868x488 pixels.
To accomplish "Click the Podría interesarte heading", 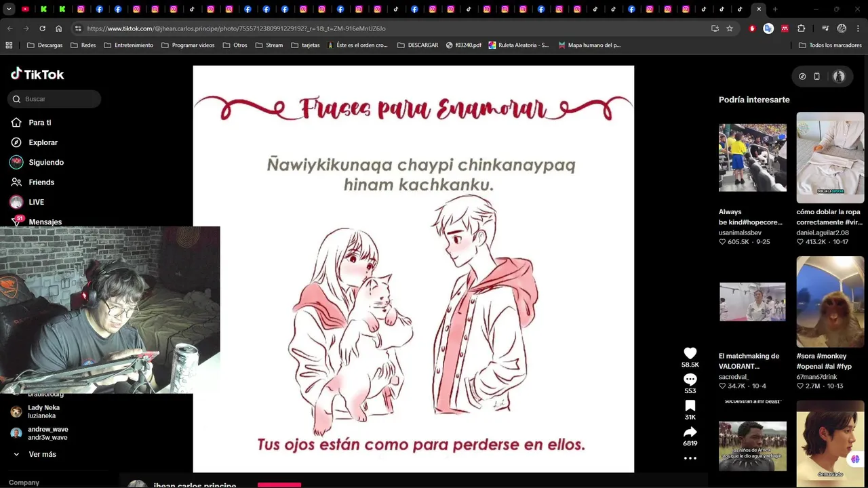I will pos(754,100).
